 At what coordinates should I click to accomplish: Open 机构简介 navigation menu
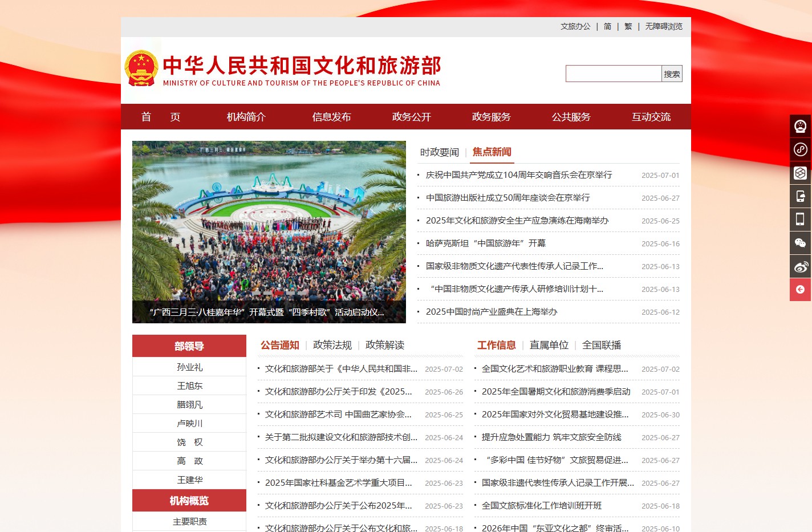[246, 117]
